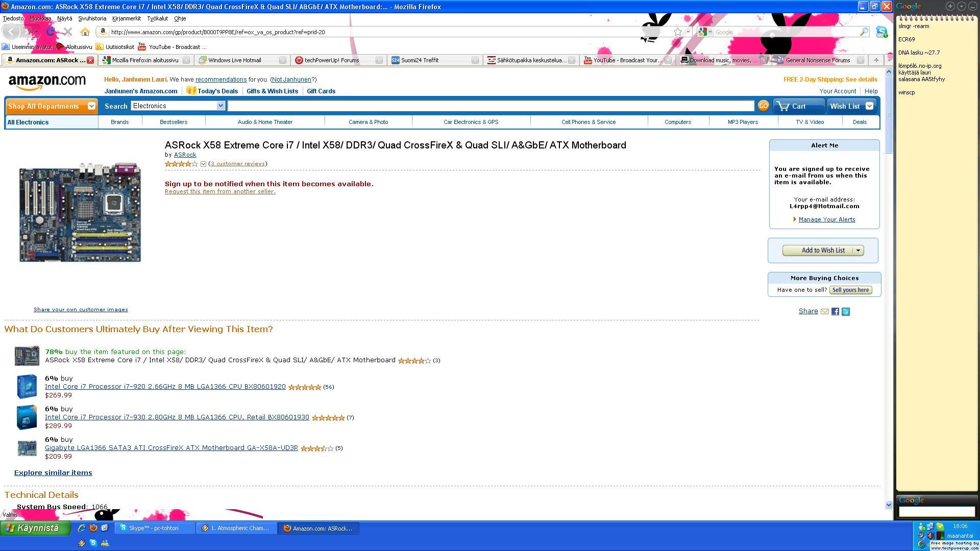Switch to General Nonsense Forums tab
This screenshot has width=980, height=551.
click(819, 60)
